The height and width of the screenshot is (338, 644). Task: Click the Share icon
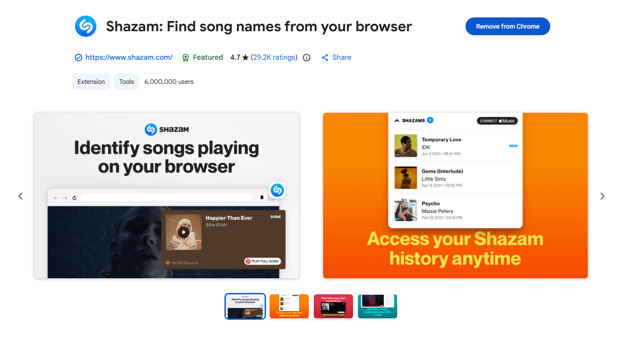click(325, 58)
